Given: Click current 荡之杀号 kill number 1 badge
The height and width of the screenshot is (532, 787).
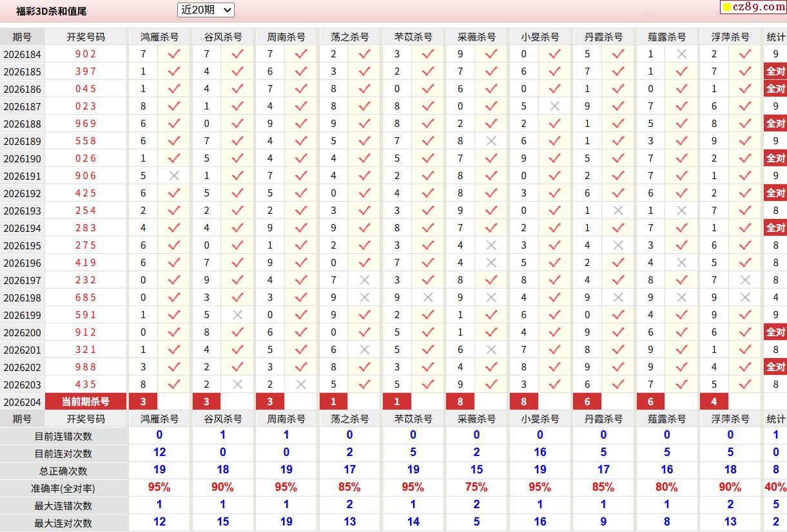Looking at the screenshot, I should (x=333, y=402).
